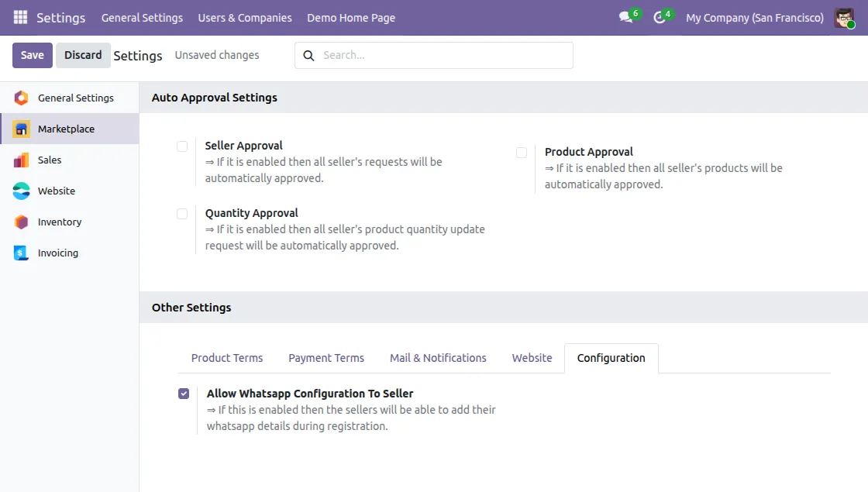The image size is (868, 492).
Task: Open the apps grid menu icon
Action: pyautogui.click(x=20, y=17)
